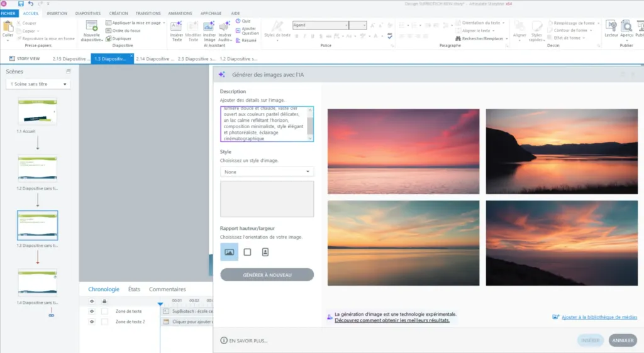Click the GÉNÉRER À NOUVEAU button
Viewport: 644px width, 353px height.
pos(267,275)
